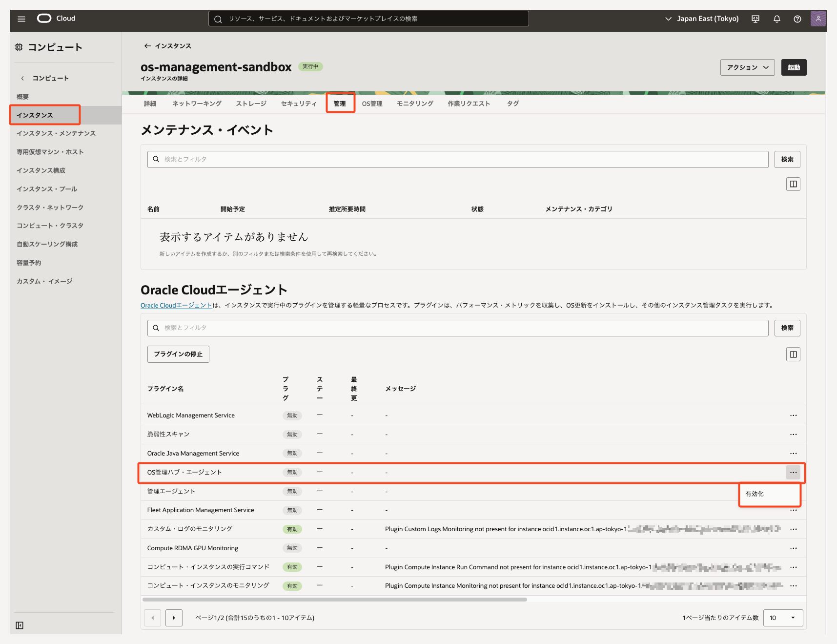This screenshot has width=837, height=644.
Task: Switch to the モニタリング tab
Action: [x=415, y=104]
